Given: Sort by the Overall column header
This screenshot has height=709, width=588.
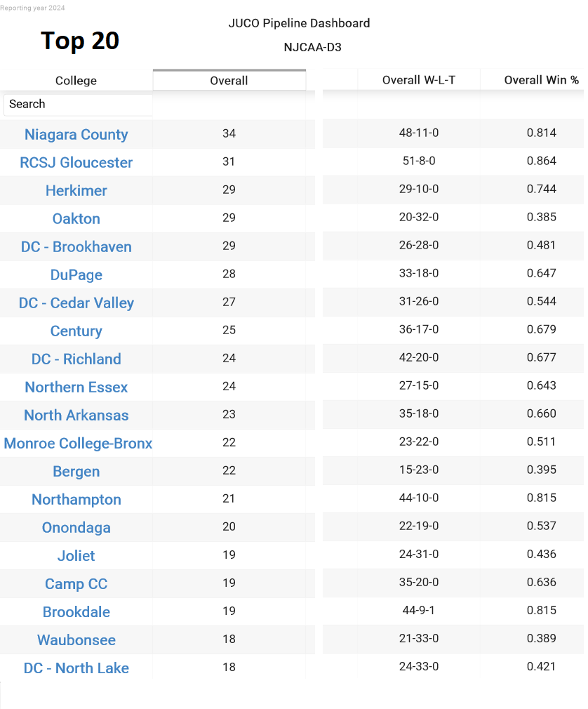Looking at the screenshot, I should point(229,81).
